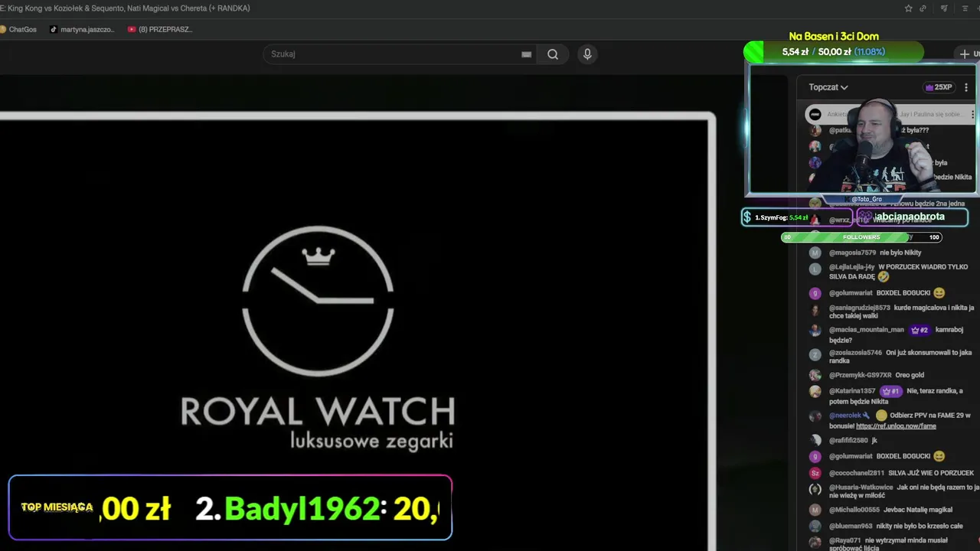Select @magosia7579 chat message
The width and height of the screenshot is (980, 551).
[875, 253]
